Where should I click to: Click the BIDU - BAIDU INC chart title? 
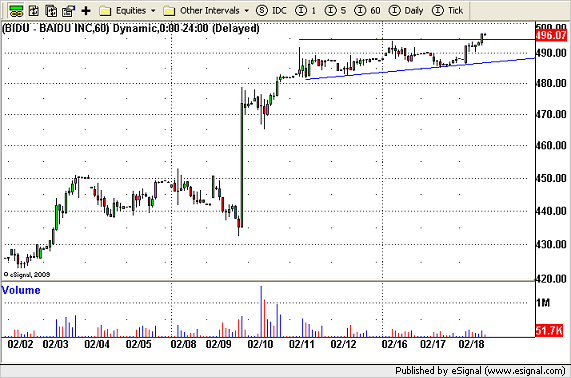point(130,28)
